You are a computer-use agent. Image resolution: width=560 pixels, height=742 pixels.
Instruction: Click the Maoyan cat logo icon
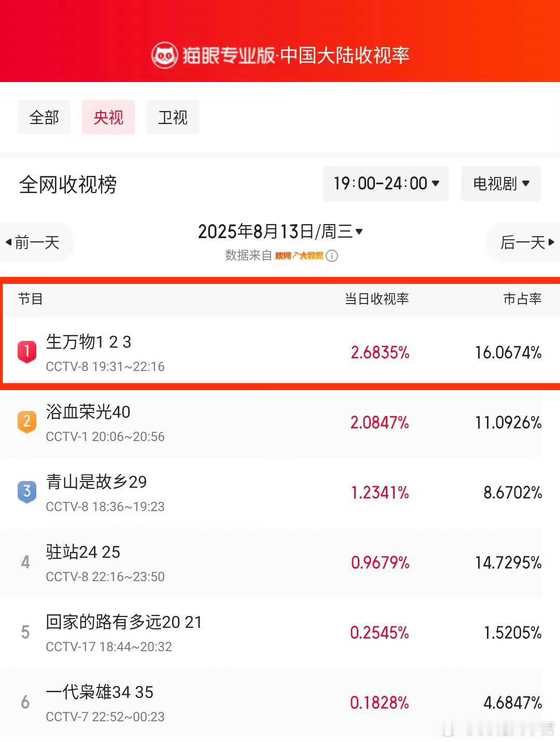[164, 55]
